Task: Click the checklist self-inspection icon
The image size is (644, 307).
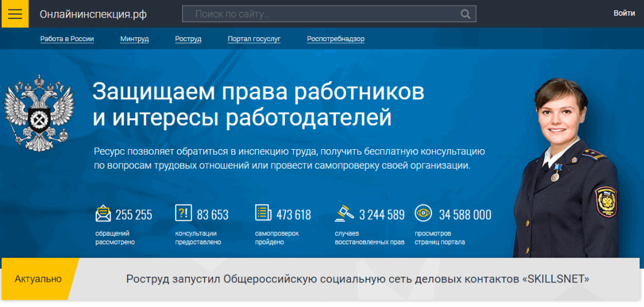Action: point(263,213)
